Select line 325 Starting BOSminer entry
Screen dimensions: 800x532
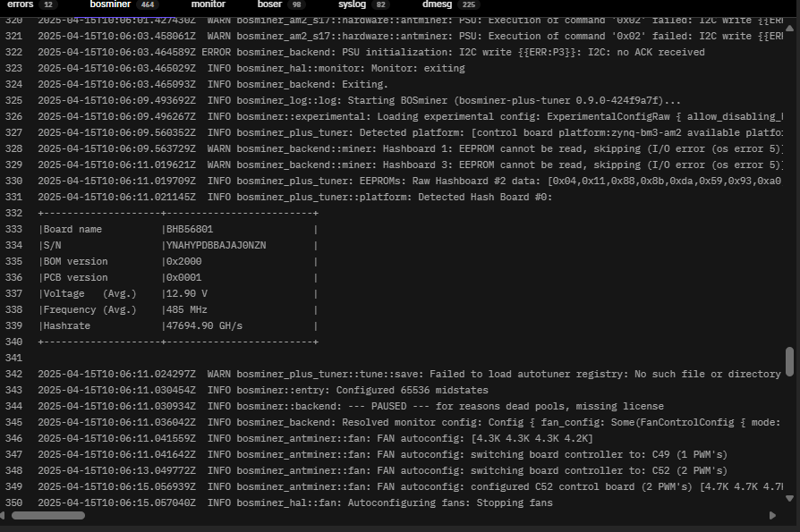pyautogui.click(x=359, y=100)
